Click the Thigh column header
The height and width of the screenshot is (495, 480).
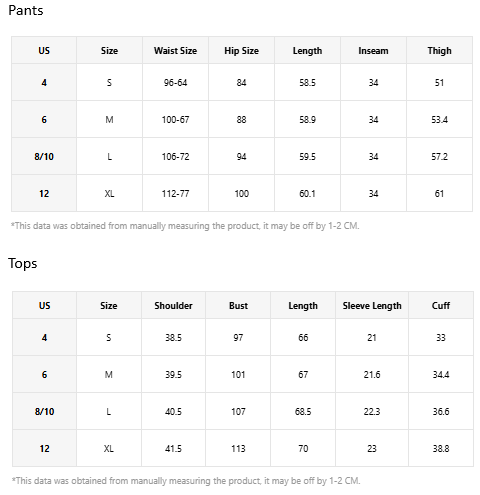pyautogui.click(x=439, y=51)
